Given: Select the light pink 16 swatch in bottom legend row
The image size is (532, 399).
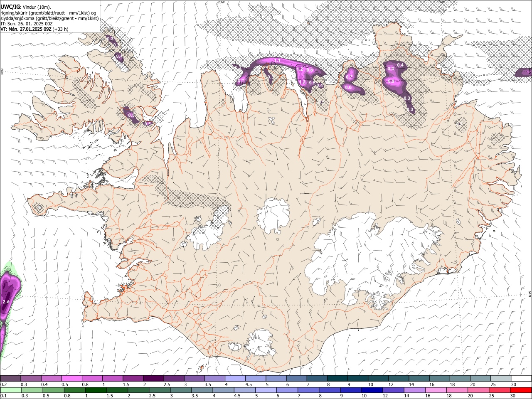Looking at the screenshot, I should pyautogui.click(x=436, y=390).
